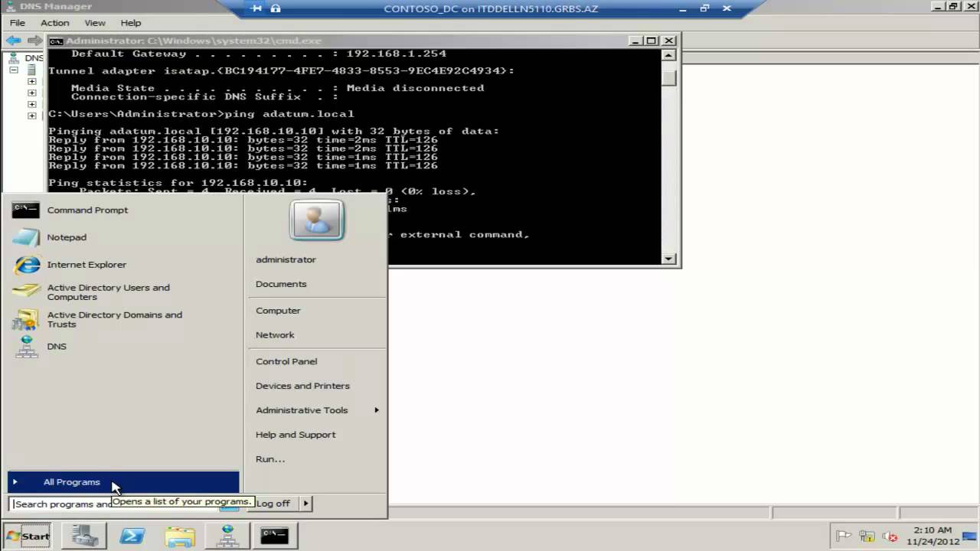Open All Programs list
Screen dimensions: 980x551
[x=123, y=482]
